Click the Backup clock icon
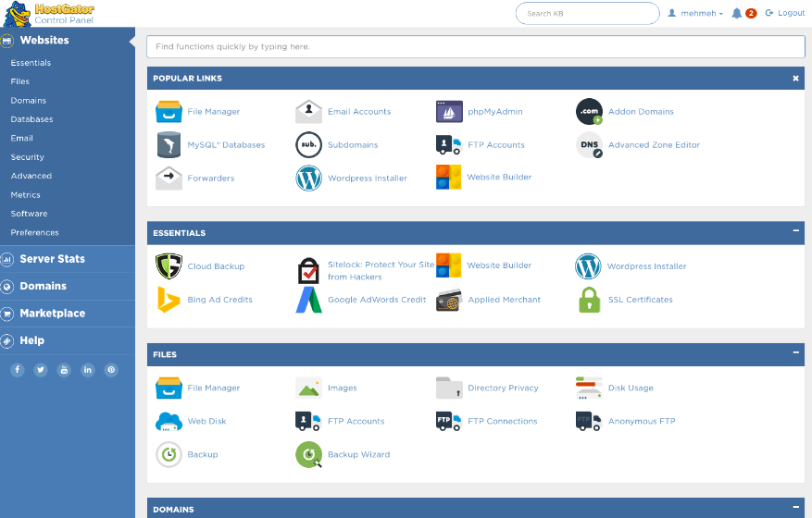The height and width of the screenshot is (518, 812). click(x=169, y=454)
